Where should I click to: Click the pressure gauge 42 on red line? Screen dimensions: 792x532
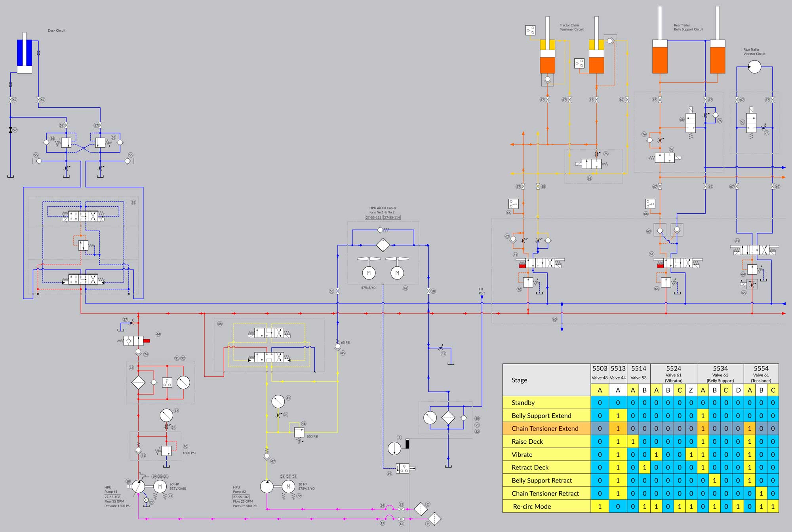166,415
